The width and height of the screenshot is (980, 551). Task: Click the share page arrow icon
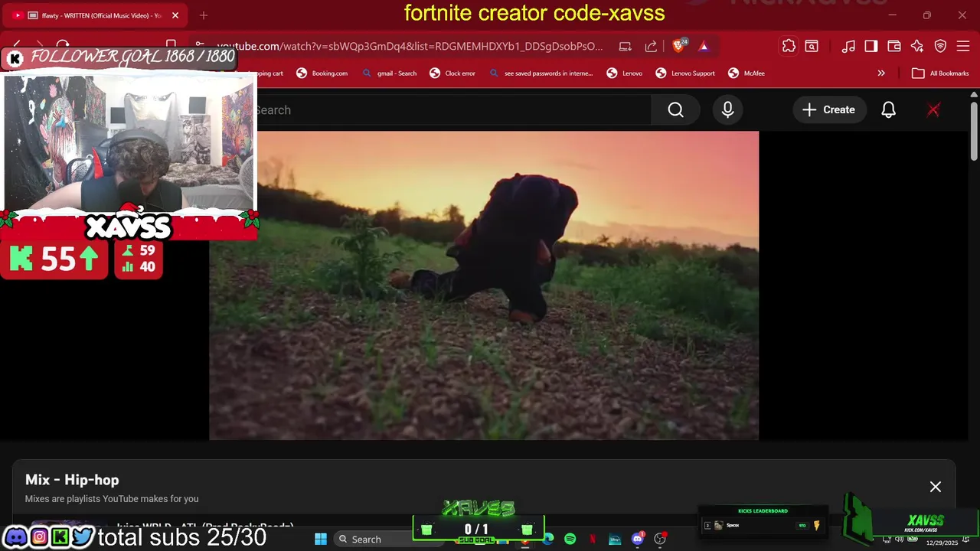[x=651, y=47]
